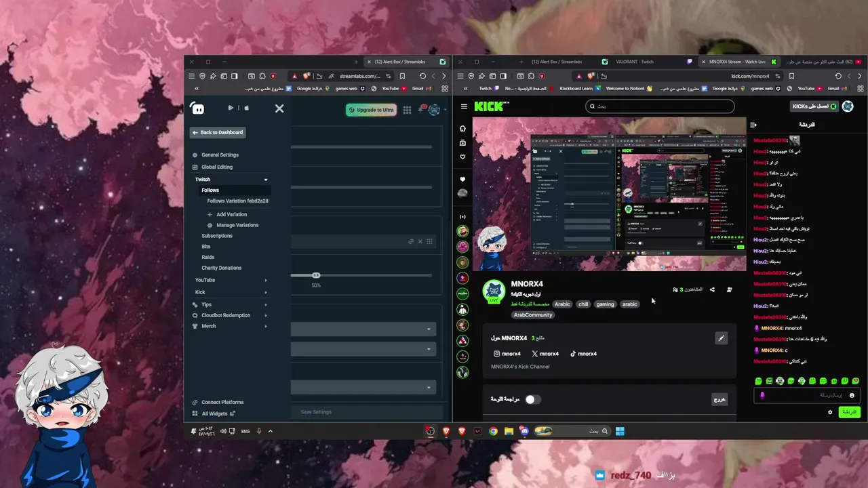Select Follows Variation febd2a28
The height and width of the screenshot is (488, 868).
coord(237,201)
